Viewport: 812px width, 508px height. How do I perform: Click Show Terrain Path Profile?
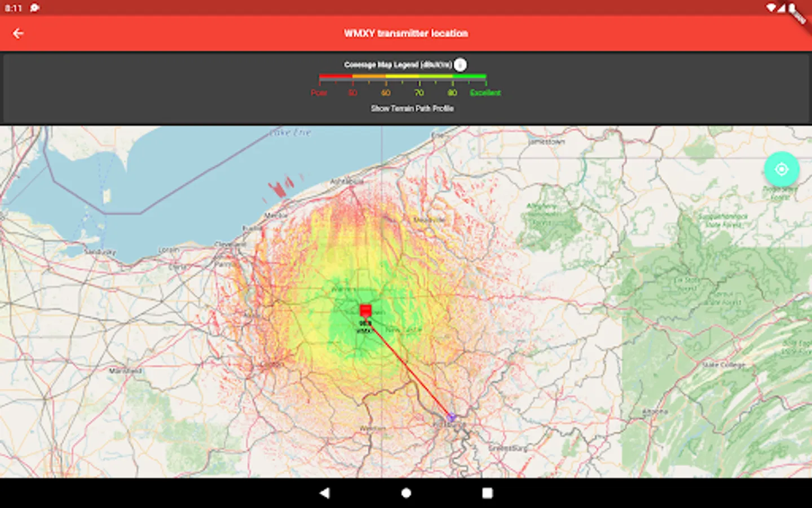pyautogui.click(x=412, y=108)
